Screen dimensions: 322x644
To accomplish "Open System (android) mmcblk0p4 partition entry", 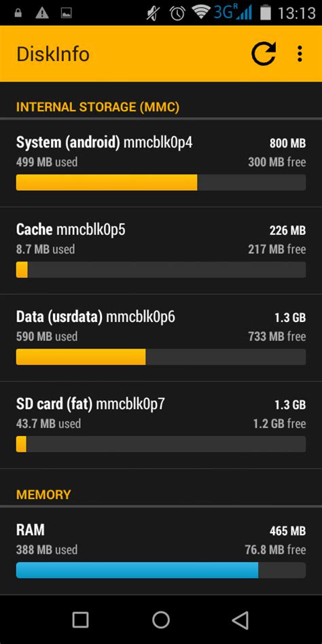I will (x=161, y=163).
